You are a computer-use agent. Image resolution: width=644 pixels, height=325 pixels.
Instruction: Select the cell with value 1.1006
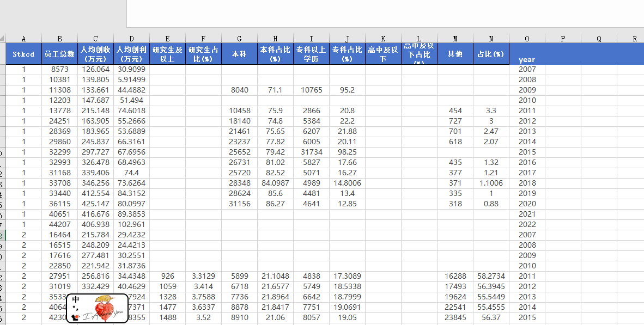pyautogui.click(x=491, y=183)
